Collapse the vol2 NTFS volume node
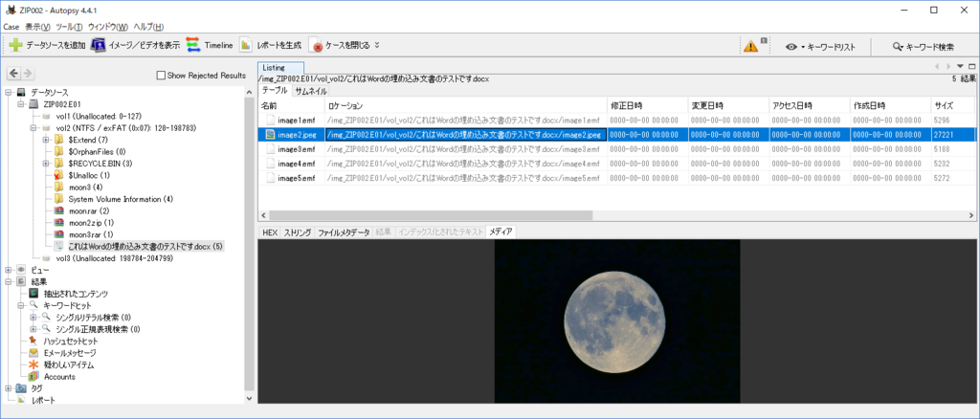 (33, 127)
